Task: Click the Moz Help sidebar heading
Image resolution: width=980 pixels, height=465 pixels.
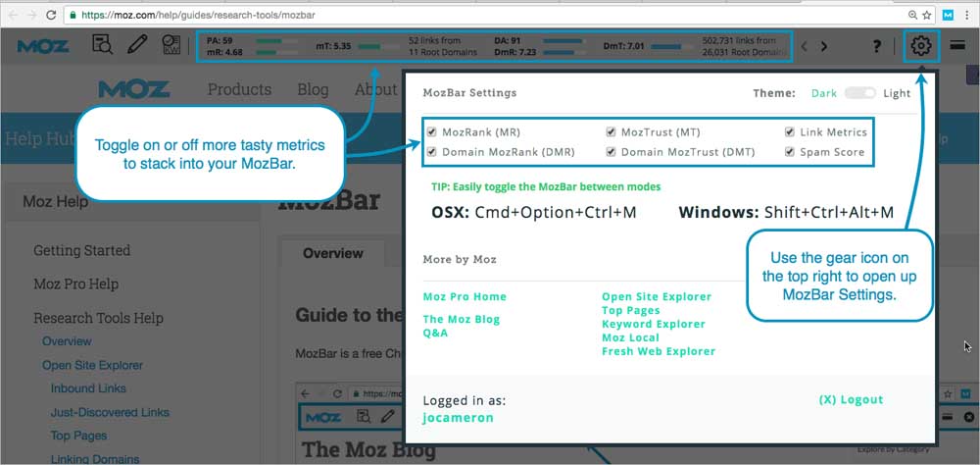Action: [56, 201]
